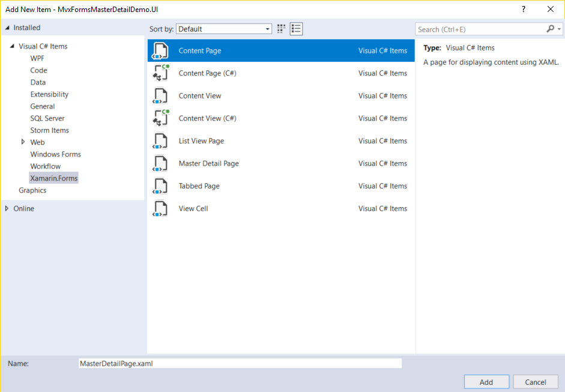Select the Tabbed Page template
Screen dimensions: 565x392
coord(199,185)
